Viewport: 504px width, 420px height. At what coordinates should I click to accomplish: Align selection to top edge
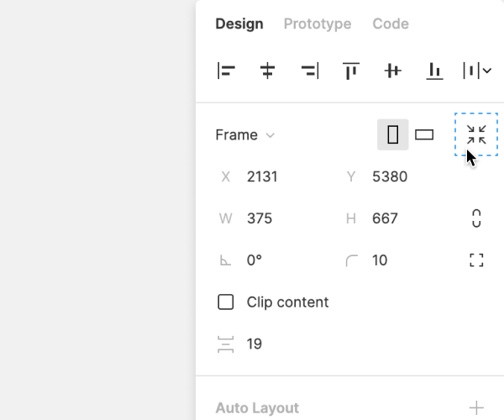click(x=351, y=71)
